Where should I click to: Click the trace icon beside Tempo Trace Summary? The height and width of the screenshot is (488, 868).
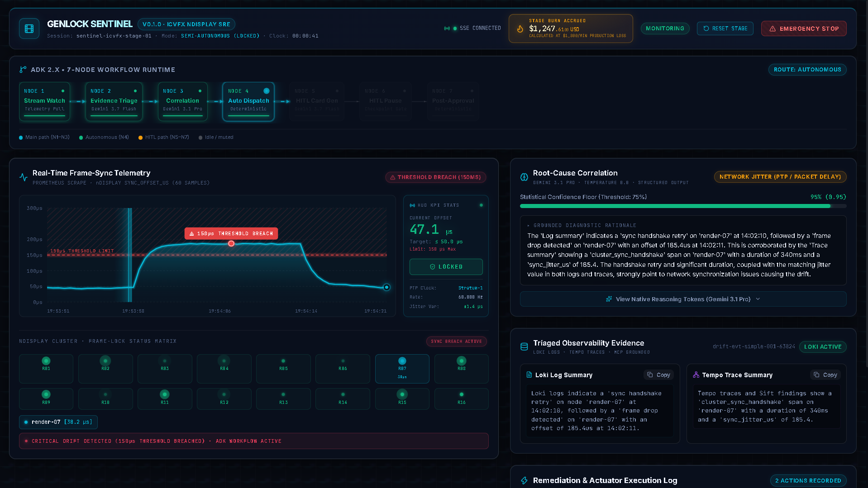[x=696, y=375]
